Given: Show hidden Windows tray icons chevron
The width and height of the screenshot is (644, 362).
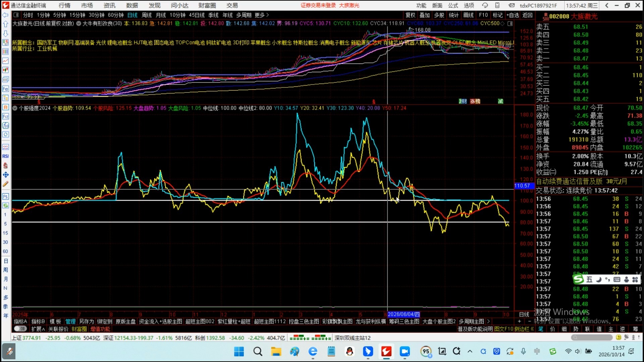Looking at the screenshot, I should pyautogui.click(x=470, y=351).
